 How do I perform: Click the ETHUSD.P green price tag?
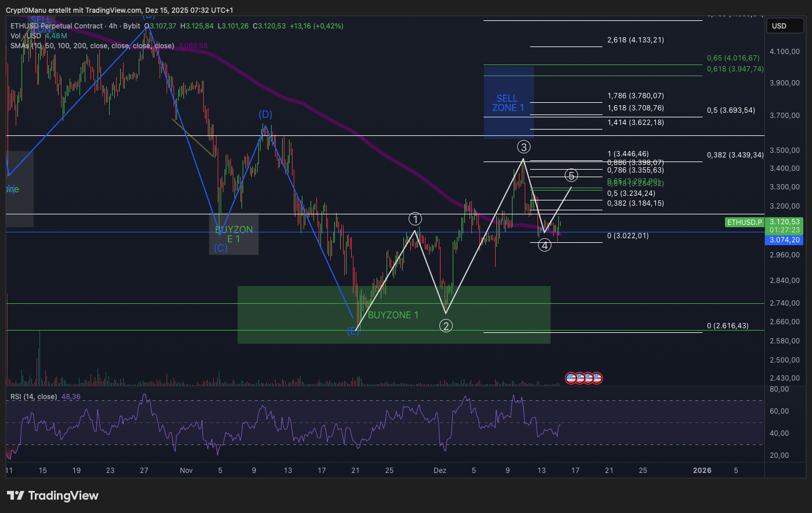click(745, 223)
